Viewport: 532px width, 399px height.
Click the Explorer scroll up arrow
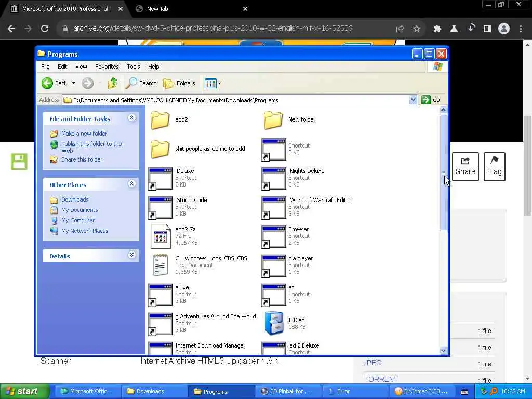(x=443, y=110)
